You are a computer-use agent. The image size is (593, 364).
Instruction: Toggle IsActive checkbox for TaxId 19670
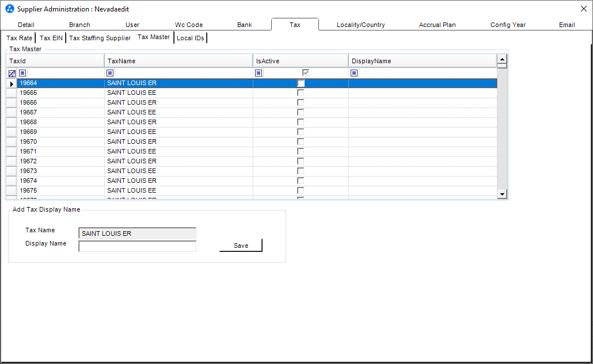301,142
